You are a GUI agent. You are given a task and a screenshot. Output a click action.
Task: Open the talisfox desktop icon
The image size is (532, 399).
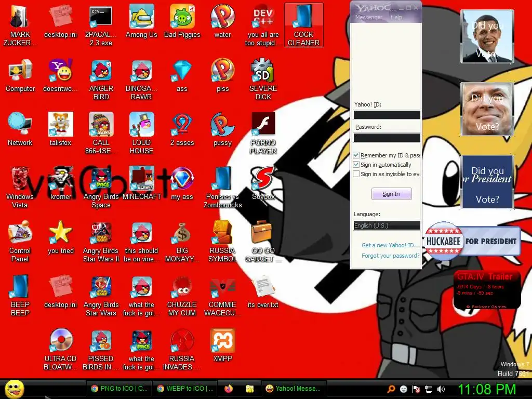pyautogui.click(x=60, y=129)
